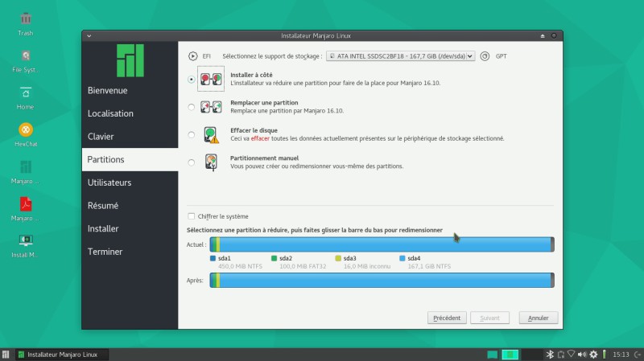The width and height of the screenshot is (644, 361).
Task: Click the Suivant button
Action: click(489, 318)
